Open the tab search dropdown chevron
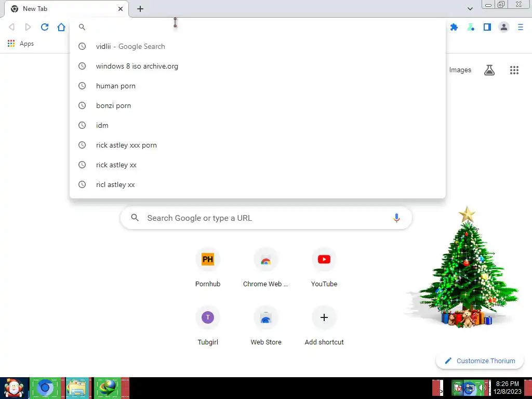This screenshot has height=399, width=532. [x=470, y=9]
